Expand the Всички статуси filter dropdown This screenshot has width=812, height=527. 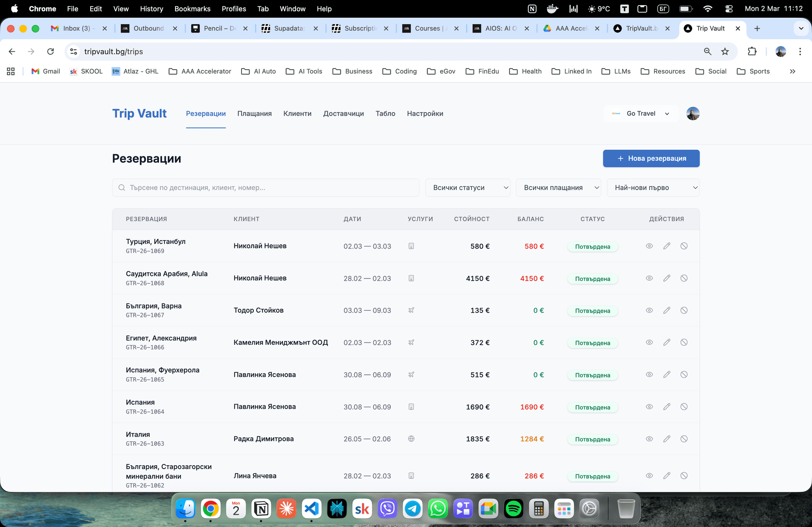468,188
